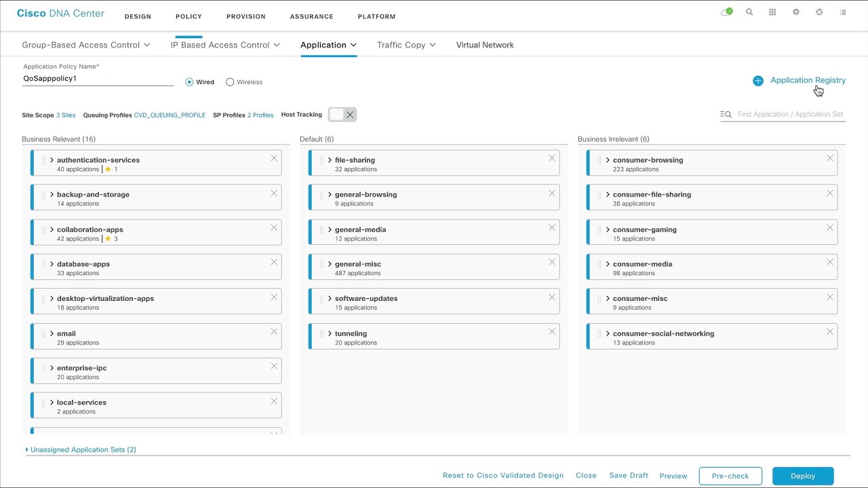868x488 pixels.
Task: Click the Close link at bottom
Action: click(x=586, y=476)
